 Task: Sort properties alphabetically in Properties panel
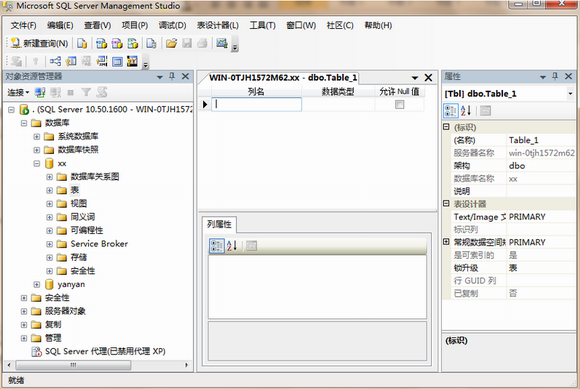tap(466, 111)
